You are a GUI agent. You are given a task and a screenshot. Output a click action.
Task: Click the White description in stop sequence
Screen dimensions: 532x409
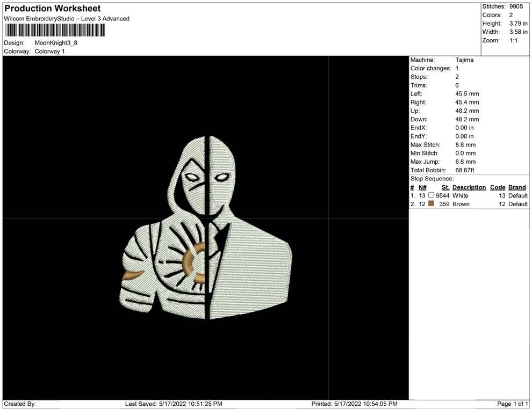coord(461,196)
